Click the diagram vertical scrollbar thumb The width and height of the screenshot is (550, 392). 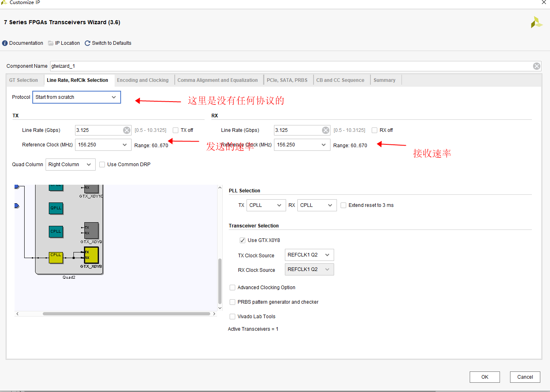coord(220,281)
